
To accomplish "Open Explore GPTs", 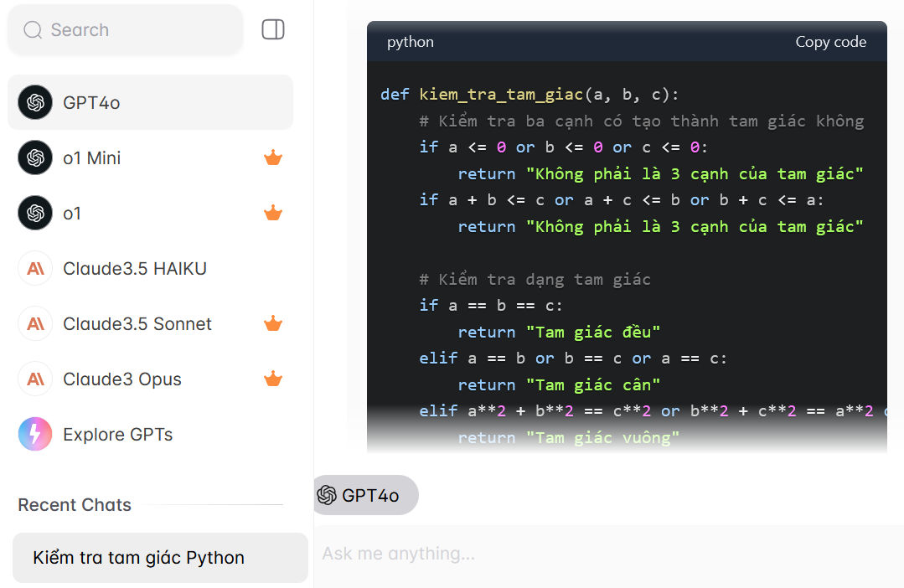I will click(x=151, y=434).
